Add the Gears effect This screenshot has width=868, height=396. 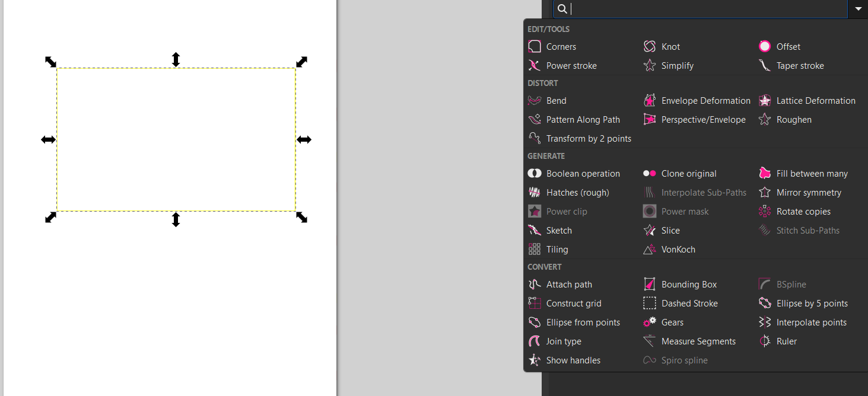663,322
